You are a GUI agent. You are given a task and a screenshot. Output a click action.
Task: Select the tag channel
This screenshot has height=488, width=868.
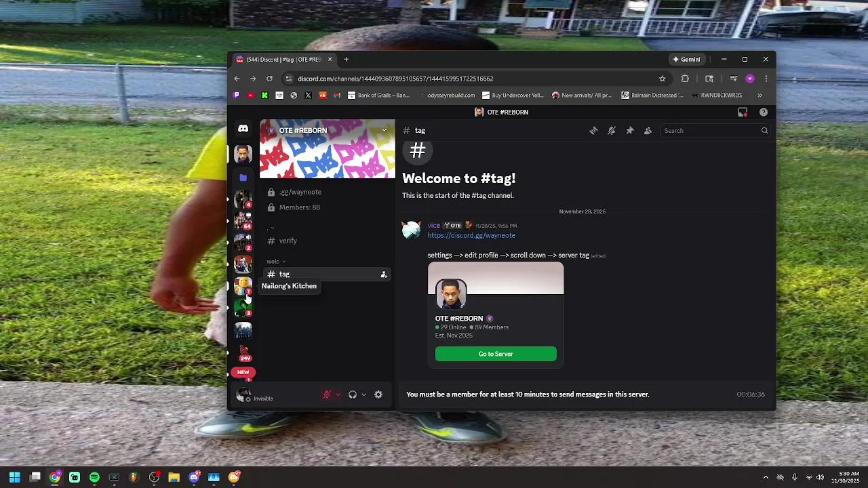click(325, 274)
